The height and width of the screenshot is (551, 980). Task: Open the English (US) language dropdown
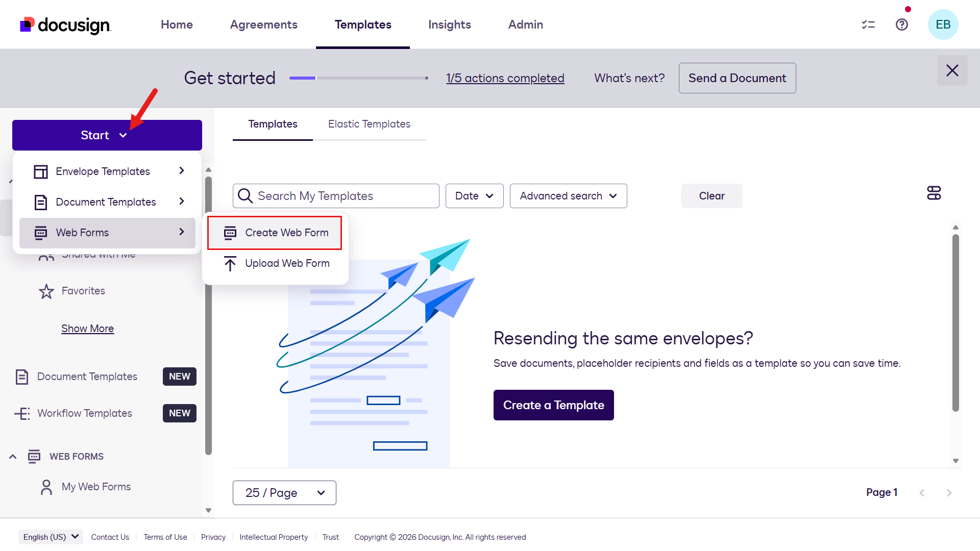point(51,537)
